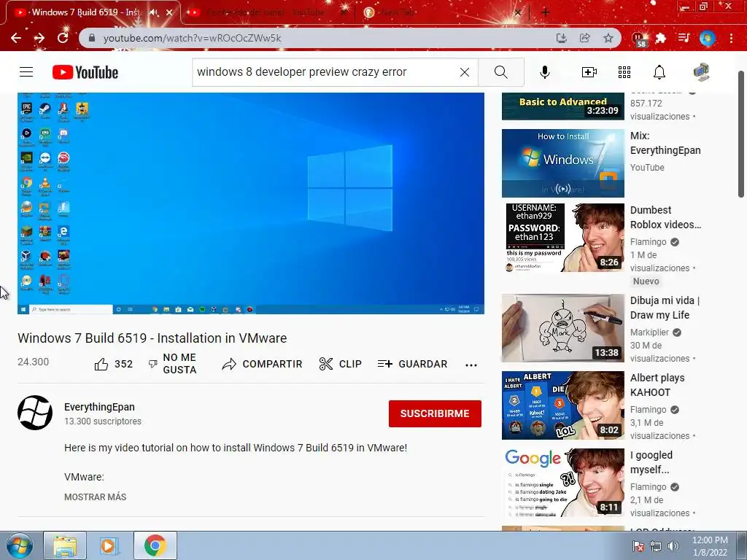Open the more actions ellipsis under the video
Image resolution: width=747 pixels, height=560 pixels.
tap(471, 365)
